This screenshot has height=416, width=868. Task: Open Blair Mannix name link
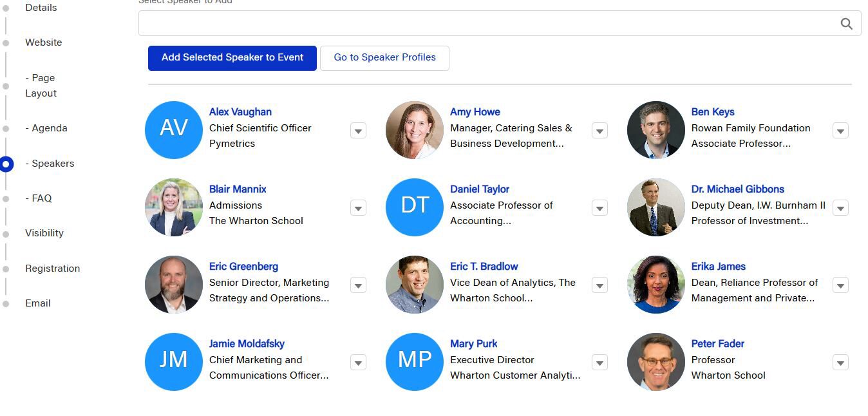tap(238, 189)
